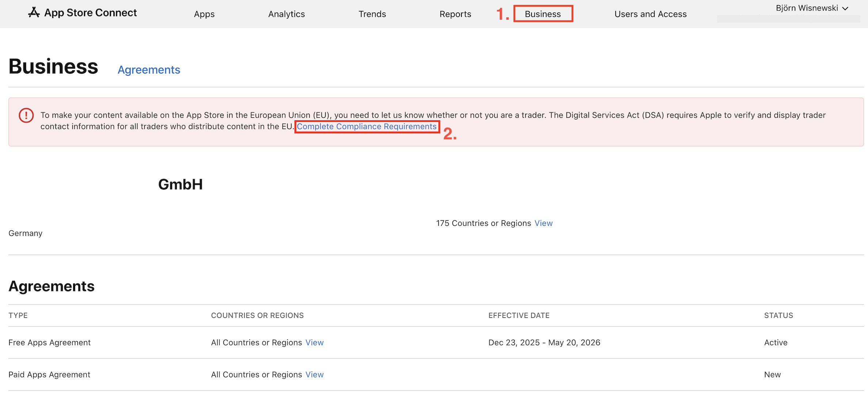Click the EFFECTIVE DATE column header
The image size is (868, 396).
point(519,315)
